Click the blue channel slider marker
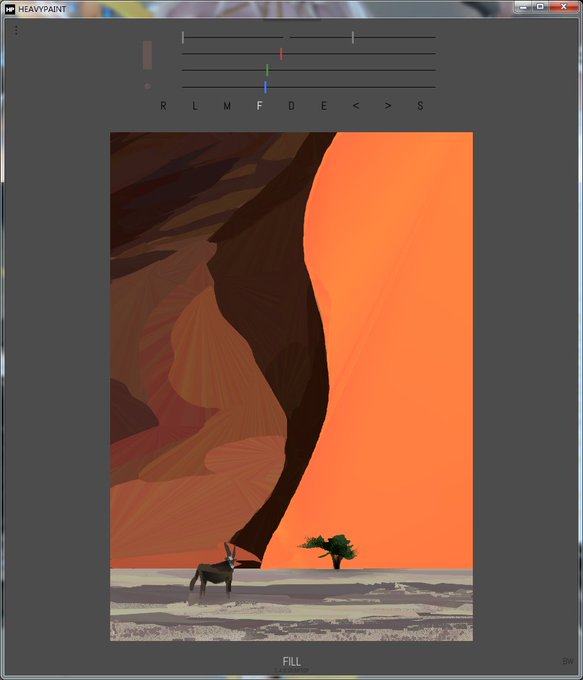This screenshot has height=680, width=583. (265, 87)
